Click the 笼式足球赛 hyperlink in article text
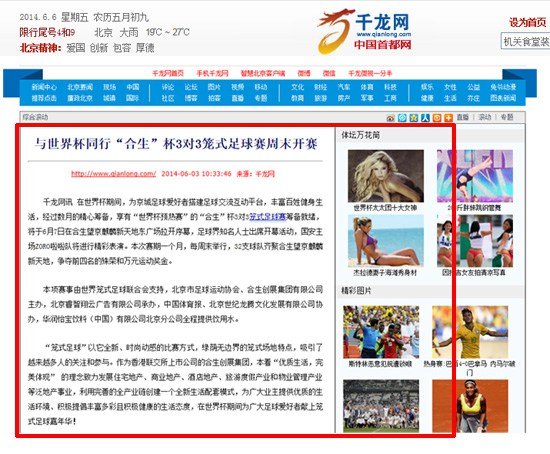Viewport: 550px width, 454px height. (268, 217)
